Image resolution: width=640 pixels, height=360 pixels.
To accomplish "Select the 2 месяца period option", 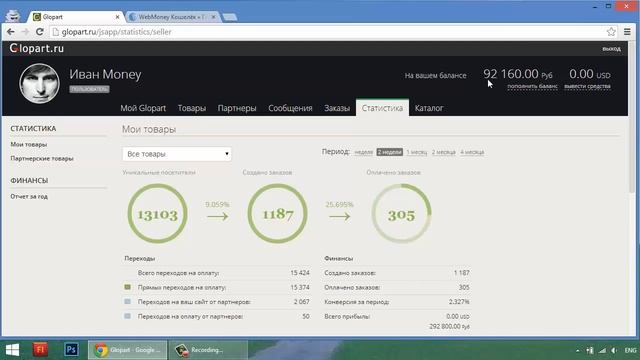I will click(444, 152).
